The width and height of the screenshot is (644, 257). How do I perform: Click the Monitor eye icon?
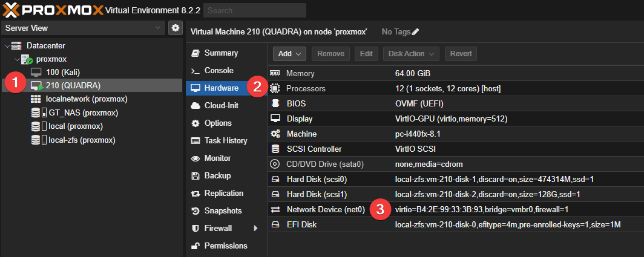[x=195, y=158]
